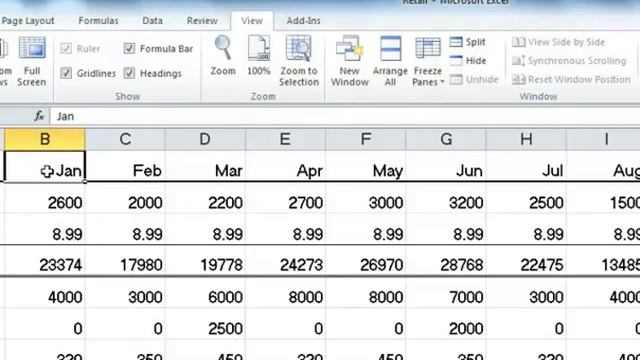Image resolution: width=640 pixels, height=360 pixels.
Task: Open a New Window
Action: (x=350, y=60)
